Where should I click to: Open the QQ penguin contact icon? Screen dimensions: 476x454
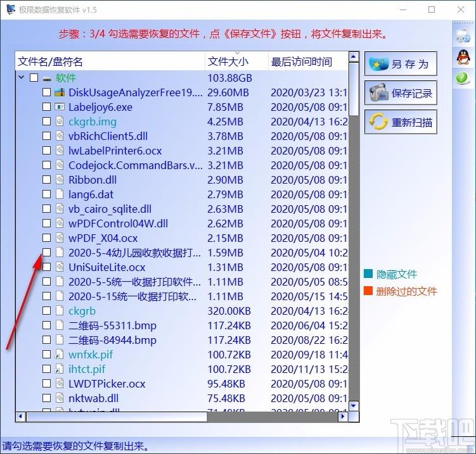pos(463,57)
